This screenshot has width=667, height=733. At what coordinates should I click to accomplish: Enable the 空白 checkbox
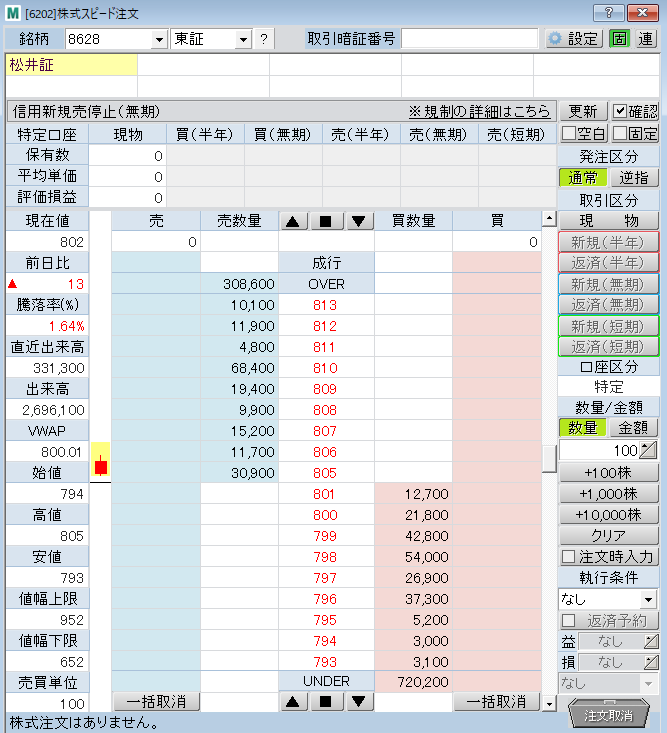[x=569, y=133]
